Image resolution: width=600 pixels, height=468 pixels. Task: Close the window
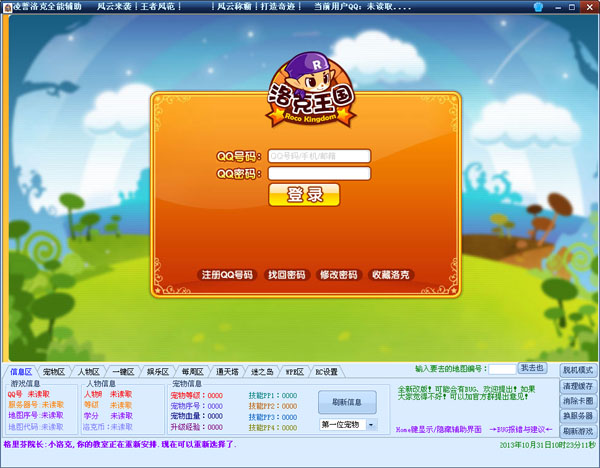[x=590, y=7]
